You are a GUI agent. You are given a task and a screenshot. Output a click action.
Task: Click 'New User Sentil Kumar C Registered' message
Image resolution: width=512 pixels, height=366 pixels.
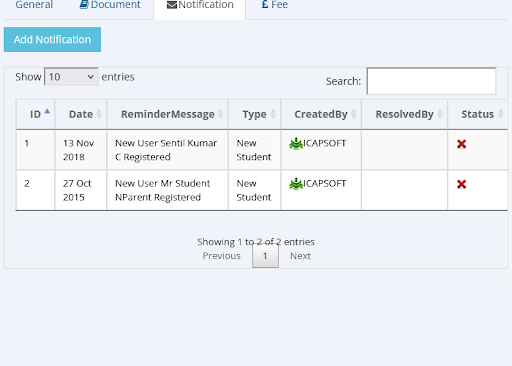pyautogui.click(x=166, y=150)
